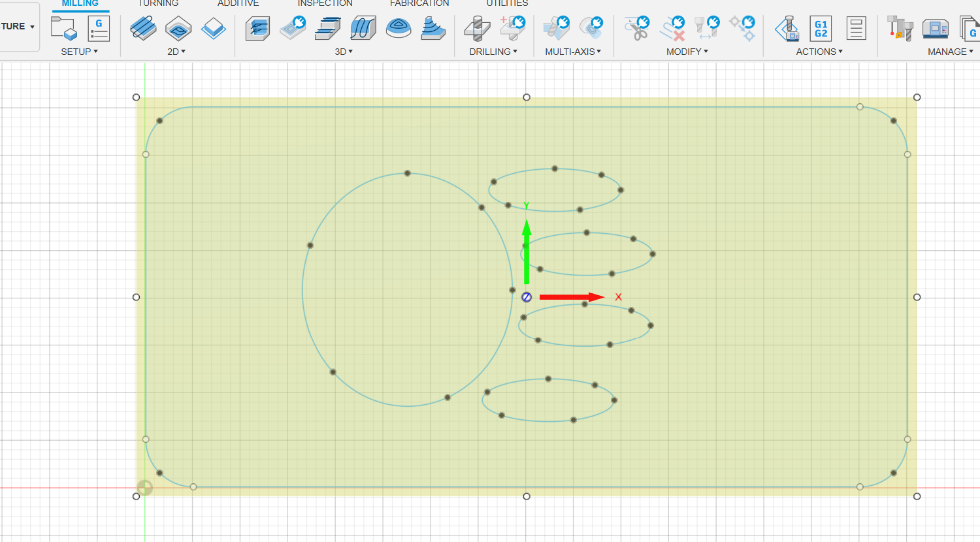The height and width of the screenshot is (542, 980).
Task: Click the green Y axis arrow
Action: click(x=527, y=252)
